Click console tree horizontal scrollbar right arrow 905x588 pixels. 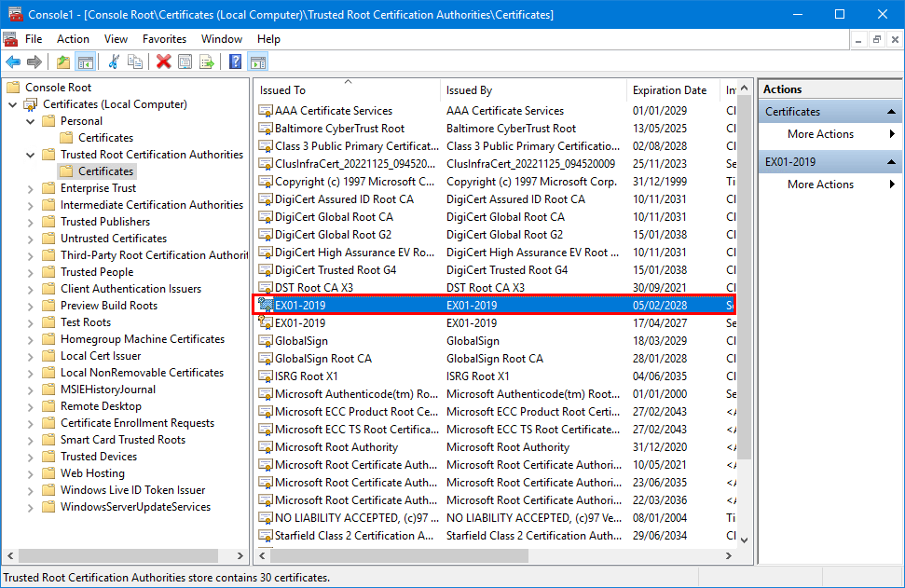coord(240,555)
